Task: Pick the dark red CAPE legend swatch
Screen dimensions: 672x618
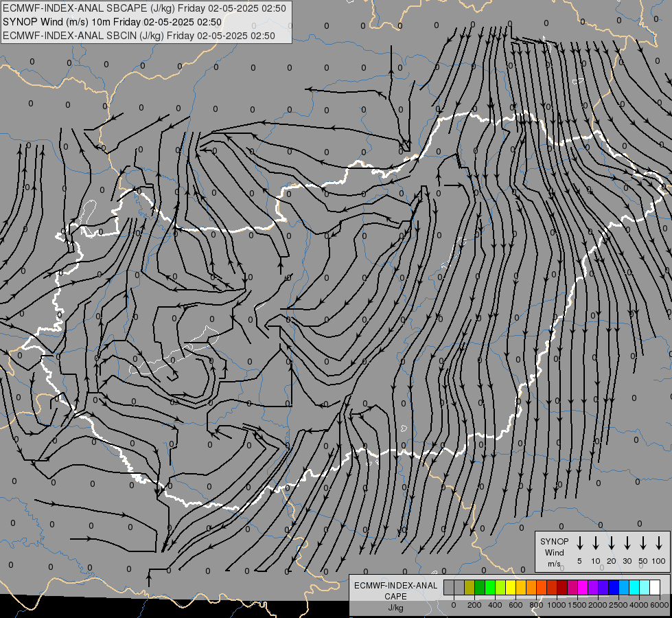Action: tap(562, 587)
